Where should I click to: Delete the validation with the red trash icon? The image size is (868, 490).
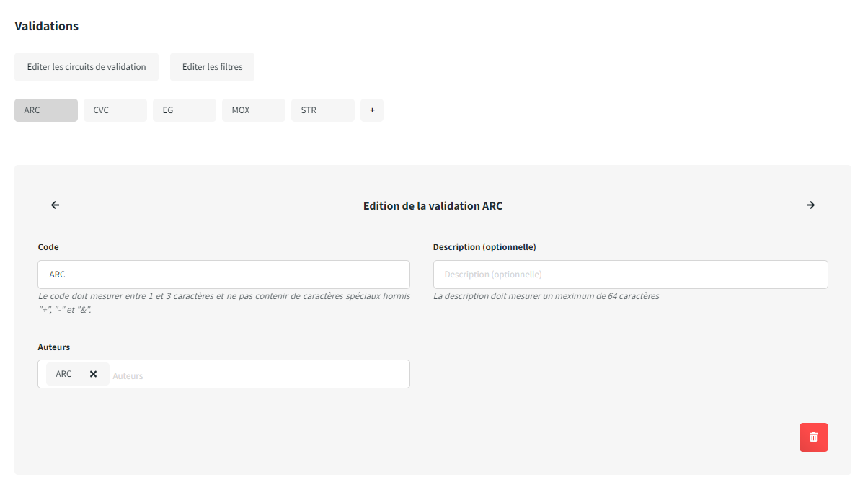point(813,437)
